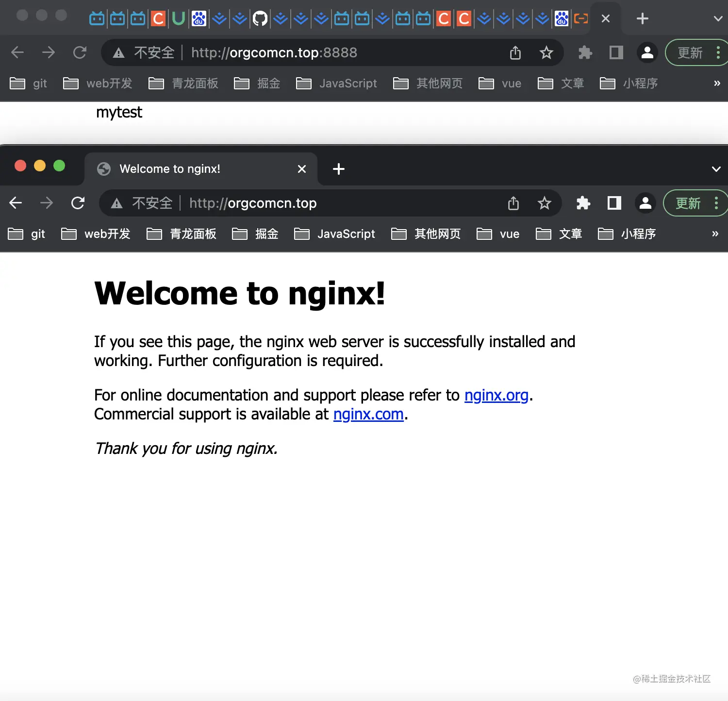Click the 更新 button in nginx window
The width and height of the screenshot is (728, 701).
coord(688,203)
